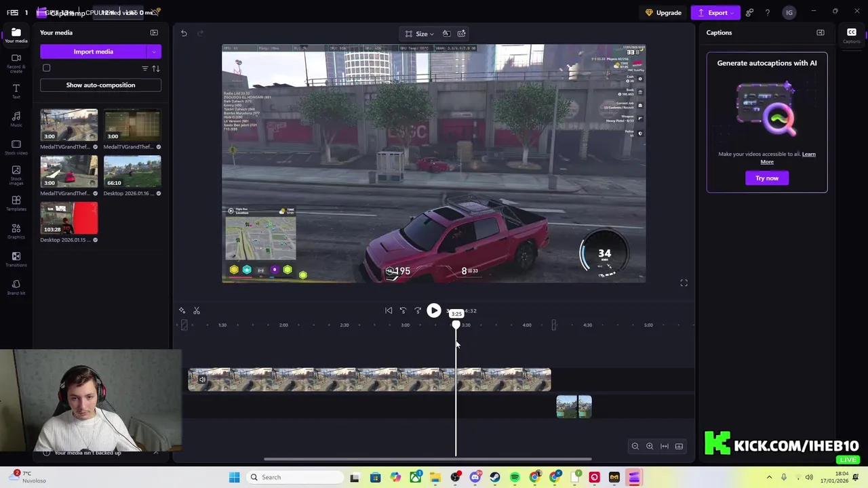The width and height of the screenshot is (868, 488).
Task: Skip forward five seconds
Action: click(x=418, y=310)
